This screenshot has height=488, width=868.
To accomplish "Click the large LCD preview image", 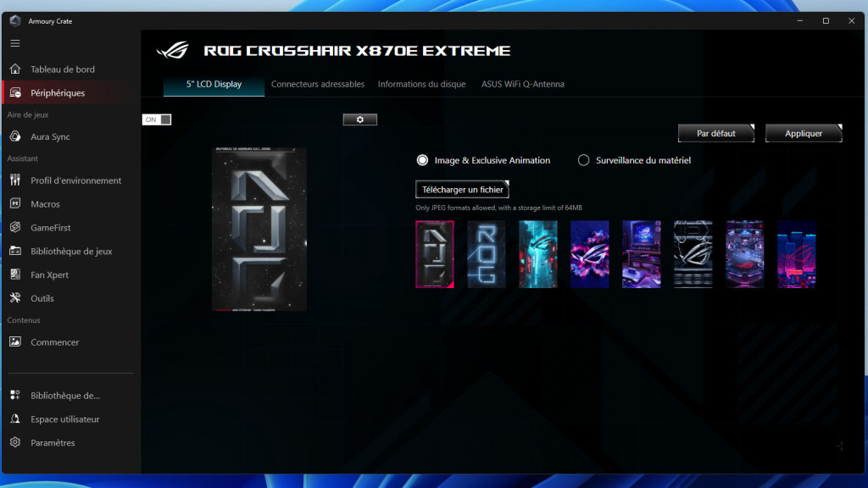I will point(259,229).
